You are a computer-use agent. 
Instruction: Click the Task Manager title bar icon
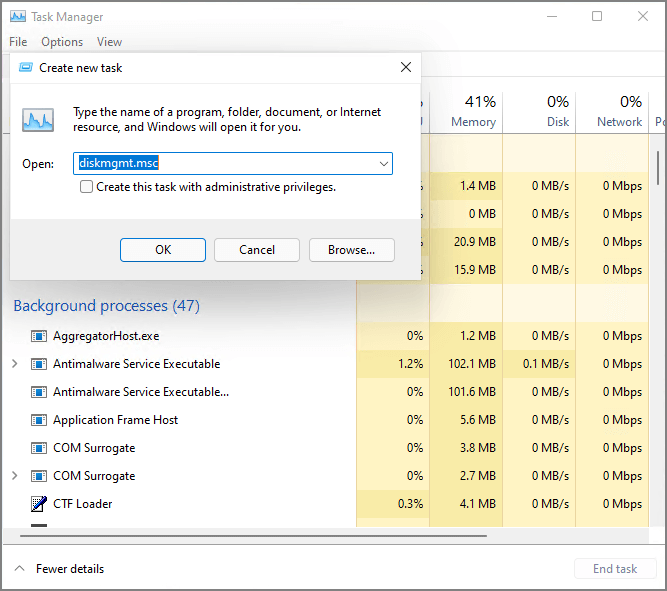[18, 17]
